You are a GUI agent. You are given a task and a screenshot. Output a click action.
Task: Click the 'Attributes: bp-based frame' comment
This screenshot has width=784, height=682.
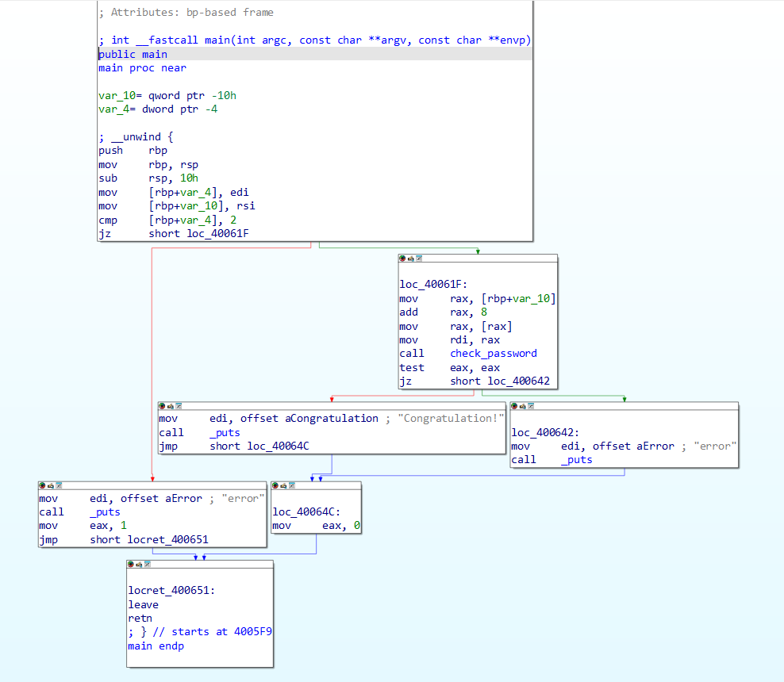pyautogui.click(x=186, y=13)
